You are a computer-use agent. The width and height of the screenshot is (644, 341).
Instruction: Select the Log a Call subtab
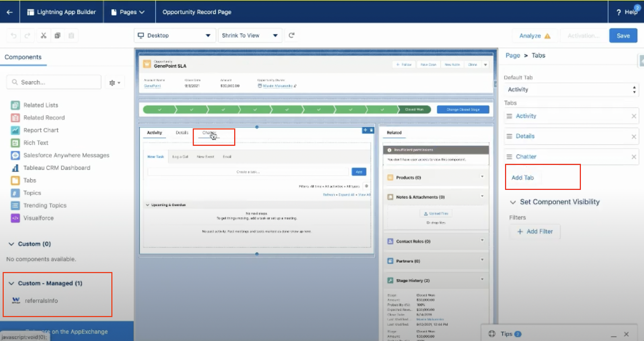click(180, 157)
